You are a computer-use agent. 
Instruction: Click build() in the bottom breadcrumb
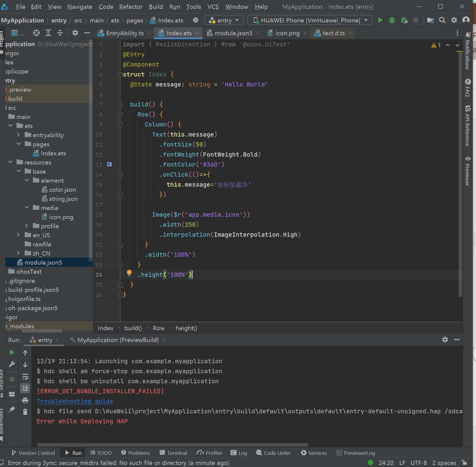coord(133,328)
